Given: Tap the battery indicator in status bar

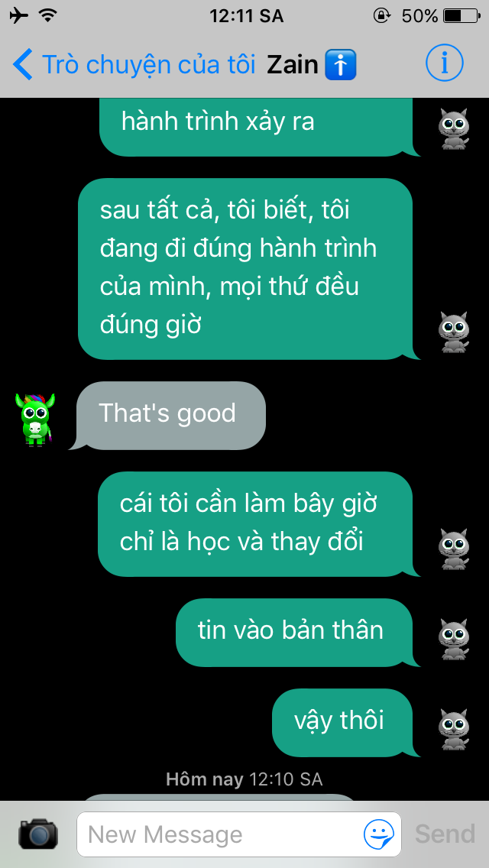Looking at the screenshot, I should click(x=460, y=15).
